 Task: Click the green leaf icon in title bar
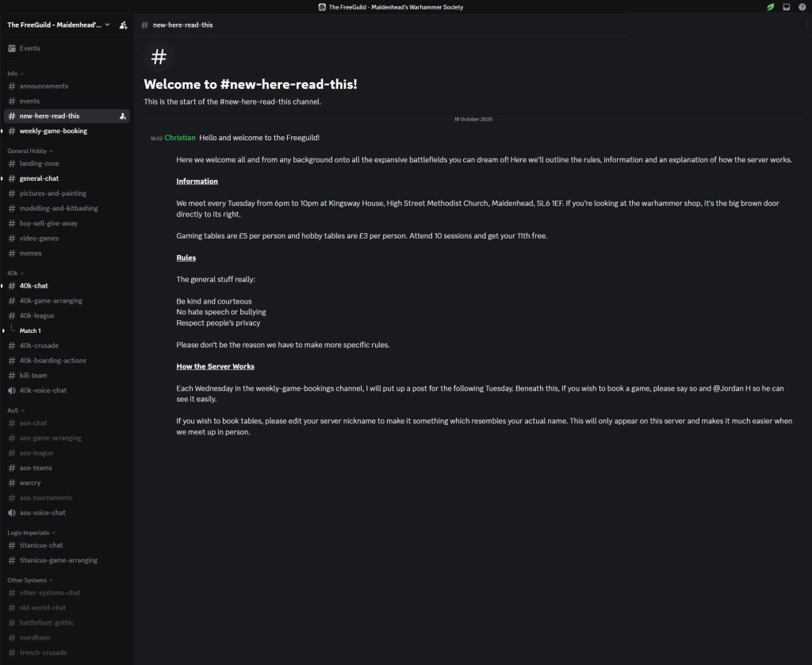[x=770, y=7]
